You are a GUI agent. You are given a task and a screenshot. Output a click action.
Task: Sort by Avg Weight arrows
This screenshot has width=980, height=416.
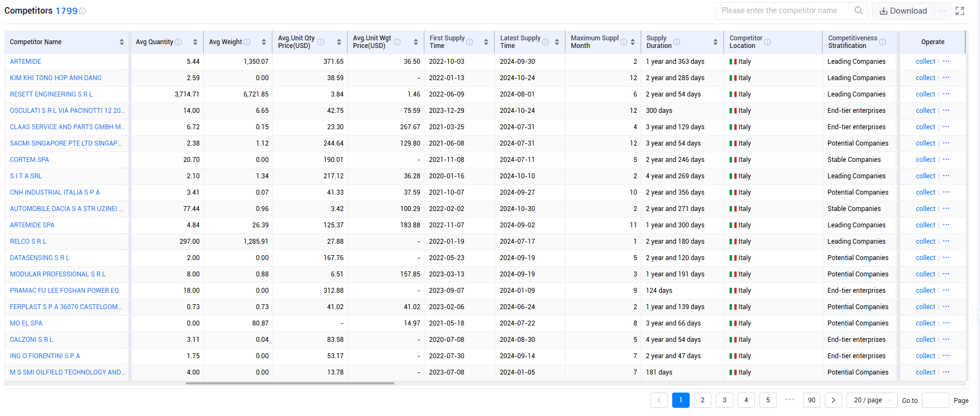(264, 42)
